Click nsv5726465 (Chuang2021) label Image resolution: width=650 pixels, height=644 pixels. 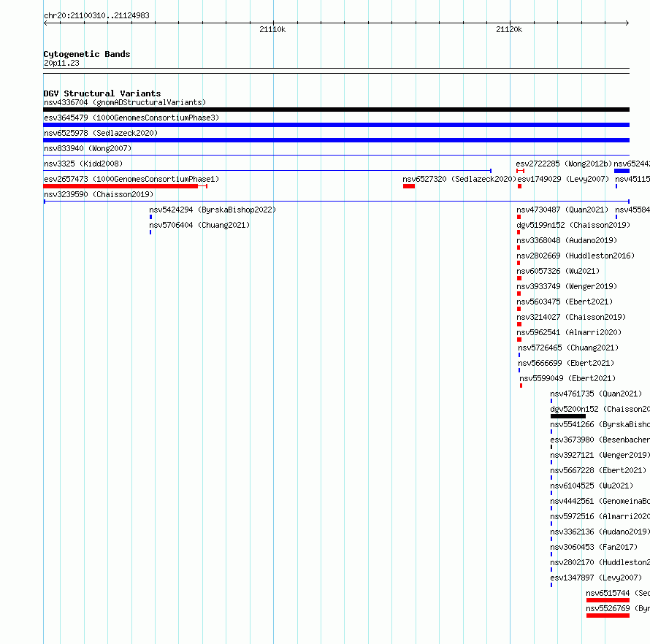click(568, 348)
